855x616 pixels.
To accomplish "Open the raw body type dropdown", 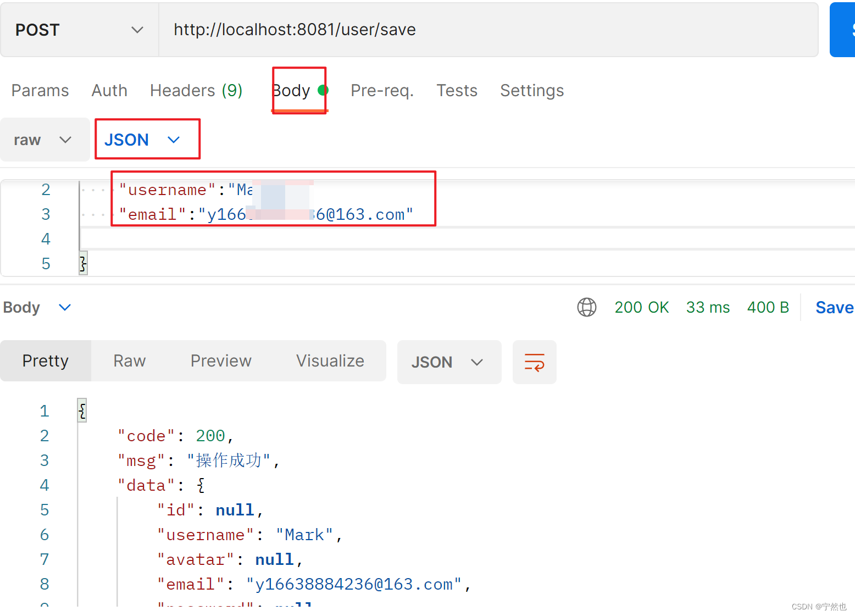I will coord(45,140).
